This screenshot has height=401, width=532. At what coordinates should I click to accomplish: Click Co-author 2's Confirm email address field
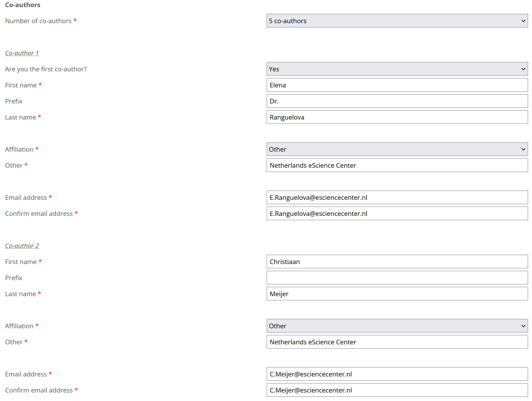[x=397, y=390]
